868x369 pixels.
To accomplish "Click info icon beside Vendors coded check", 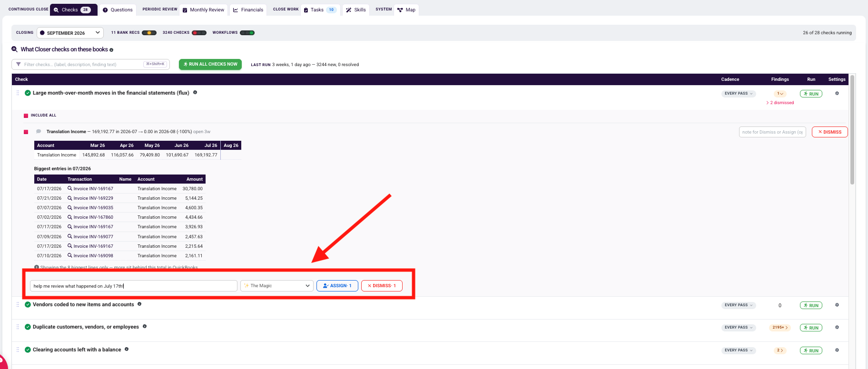I will click(x=139, y=304).
